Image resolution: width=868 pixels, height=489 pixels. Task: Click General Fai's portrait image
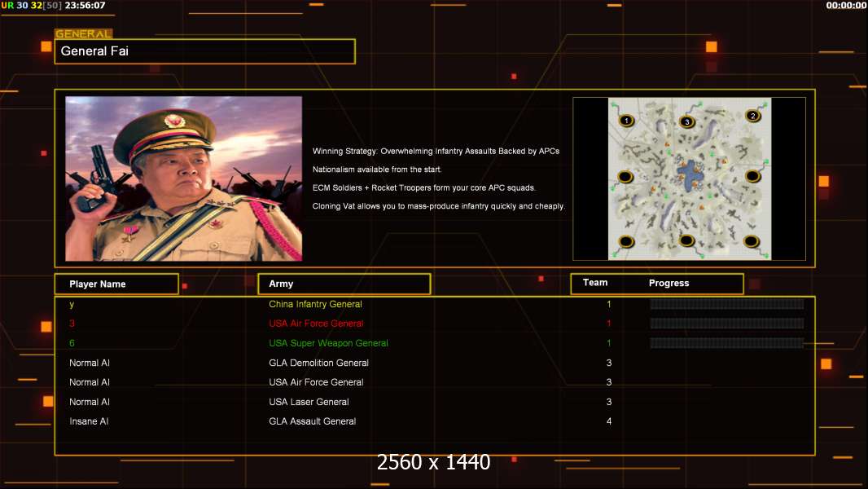(184, 178)
